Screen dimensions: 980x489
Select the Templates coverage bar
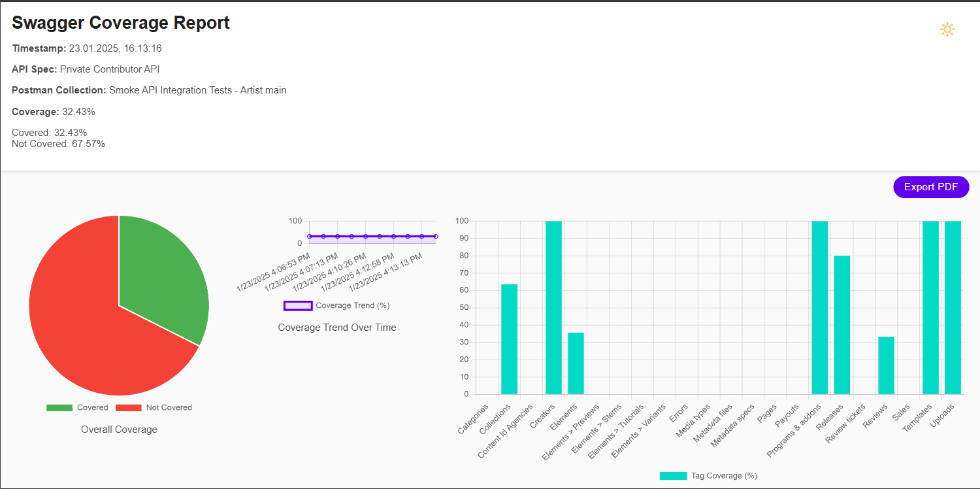click(x=930, y=307)
